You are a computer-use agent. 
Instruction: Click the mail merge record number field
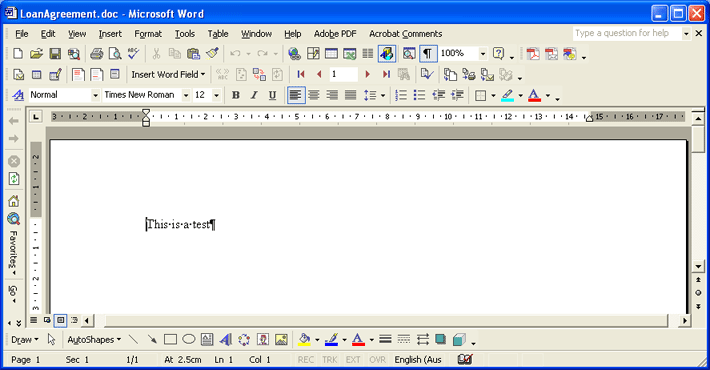pos(344,74)
